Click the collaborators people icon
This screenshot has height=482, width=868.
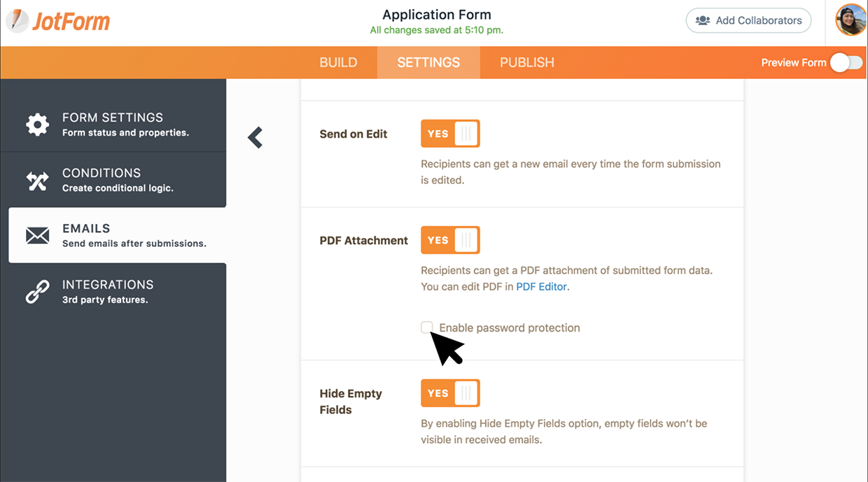pos(702,21)
